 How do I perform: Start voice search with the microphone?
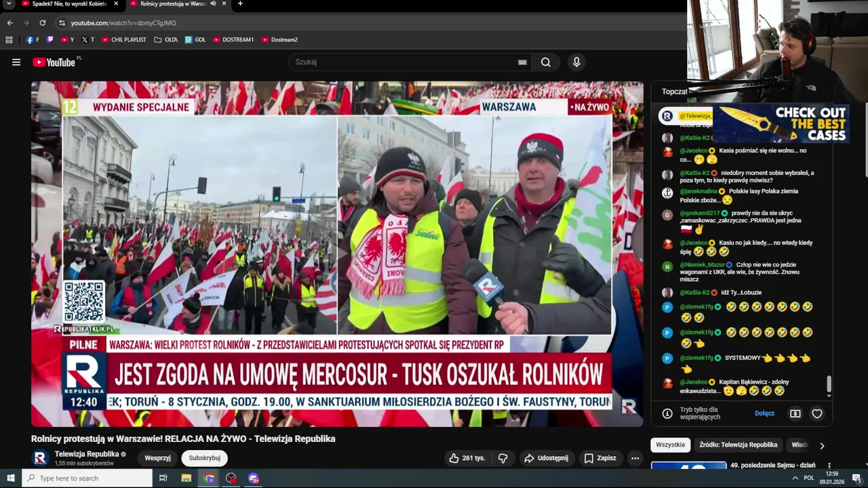coord(576,62)
